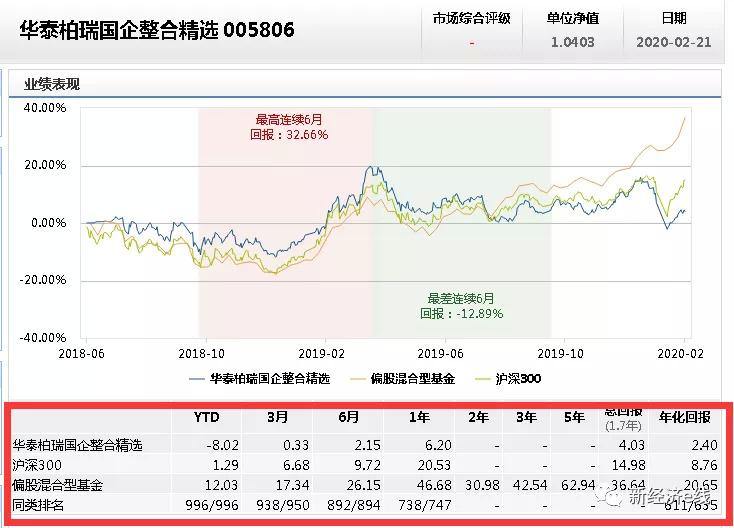Click the 40.00% y-axis label
Viewport: 734px width, 528px height.
point(45,108)
